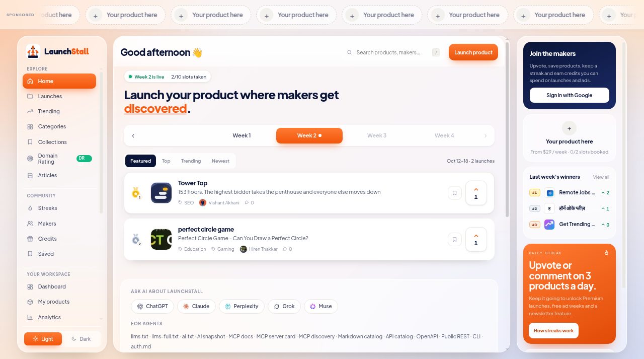Select the Top filter
Screen dimensions: 644x359
[x=166, y=161]
